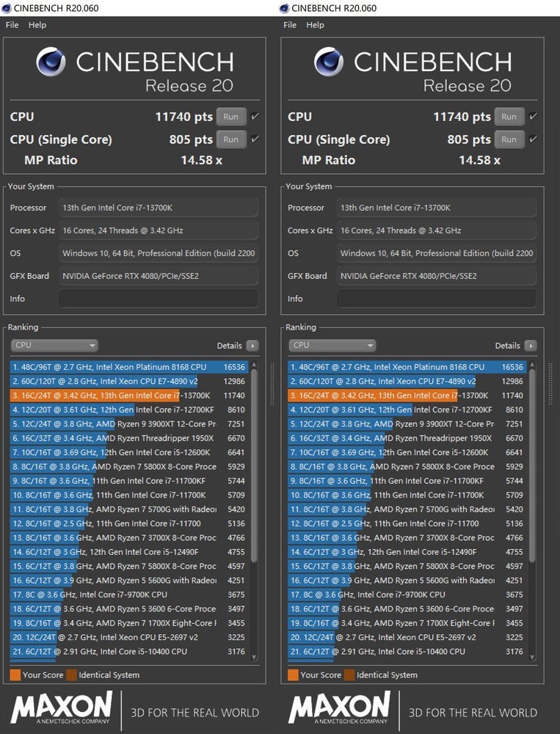Click GFX Board field in right window

click(437, 276)
